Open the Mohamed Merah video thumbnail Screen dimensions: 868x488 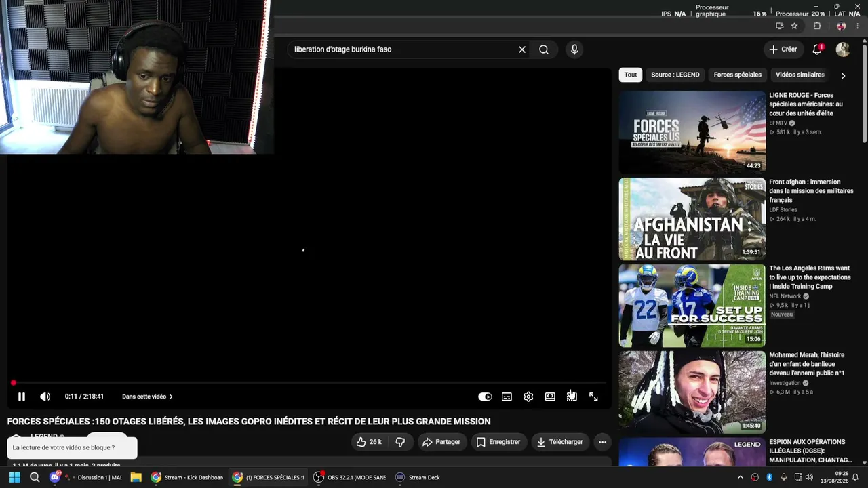[x=692, y=392]
